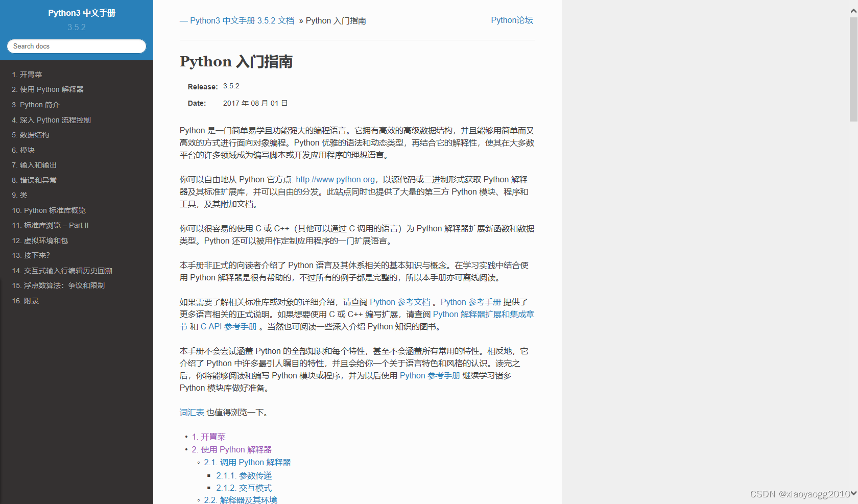The image size is (858, 504).
Task: Visit the http://www.python.org link
Action: pos(335,179)
